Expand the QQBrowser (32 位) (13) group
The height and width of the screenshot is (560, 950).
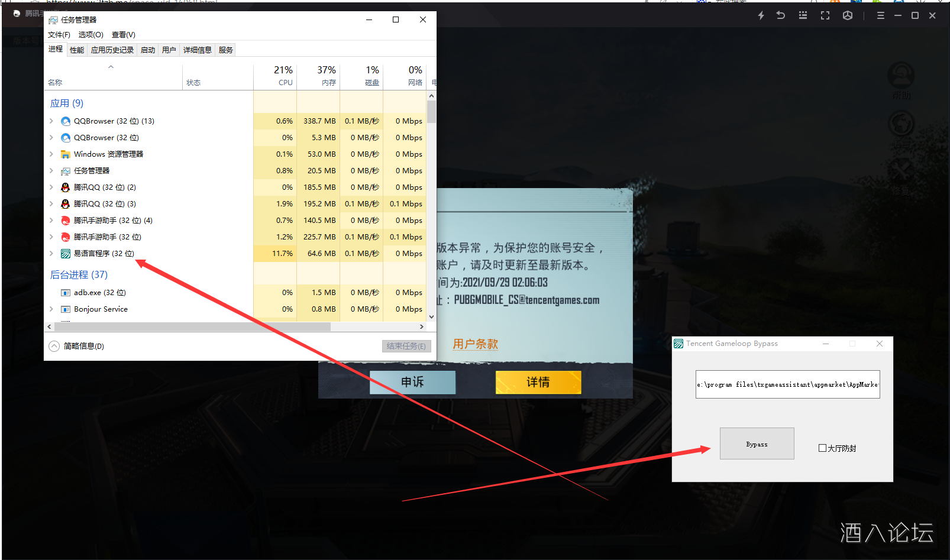51,121
